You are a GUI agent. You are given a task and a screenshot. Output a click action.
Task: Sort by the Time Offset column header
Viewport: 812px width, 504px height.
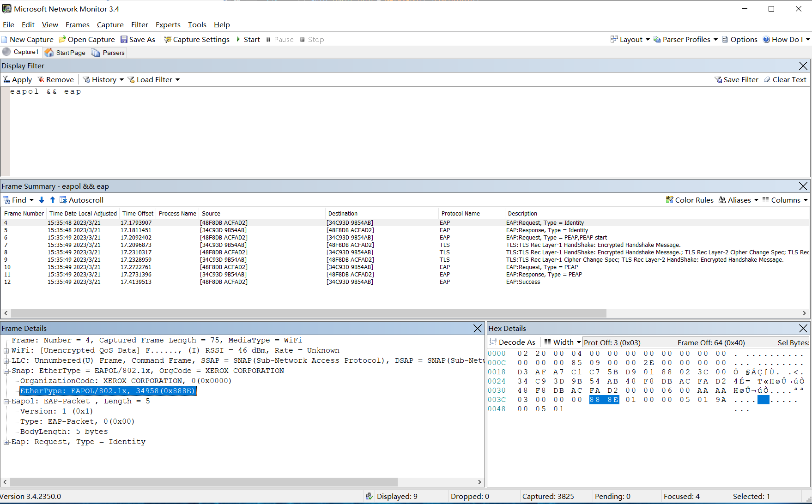[138, 214]
